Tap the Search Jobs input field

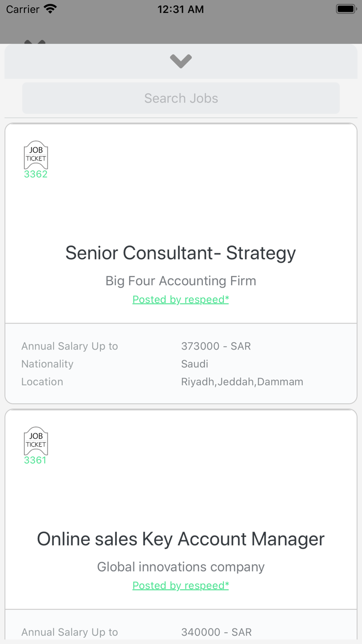(x=180, y=98)
